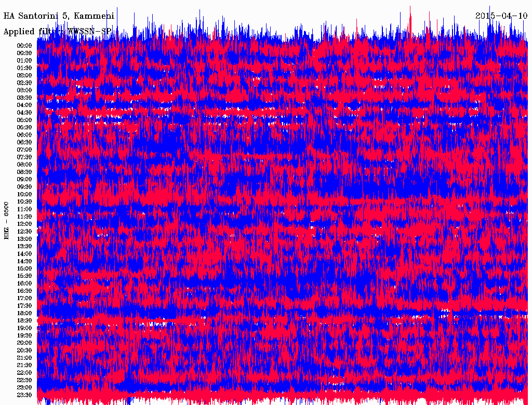Click the 11:30 time row label
Image resolution: width=532 pixels, height=405 pixels.
tap(24, 217)
